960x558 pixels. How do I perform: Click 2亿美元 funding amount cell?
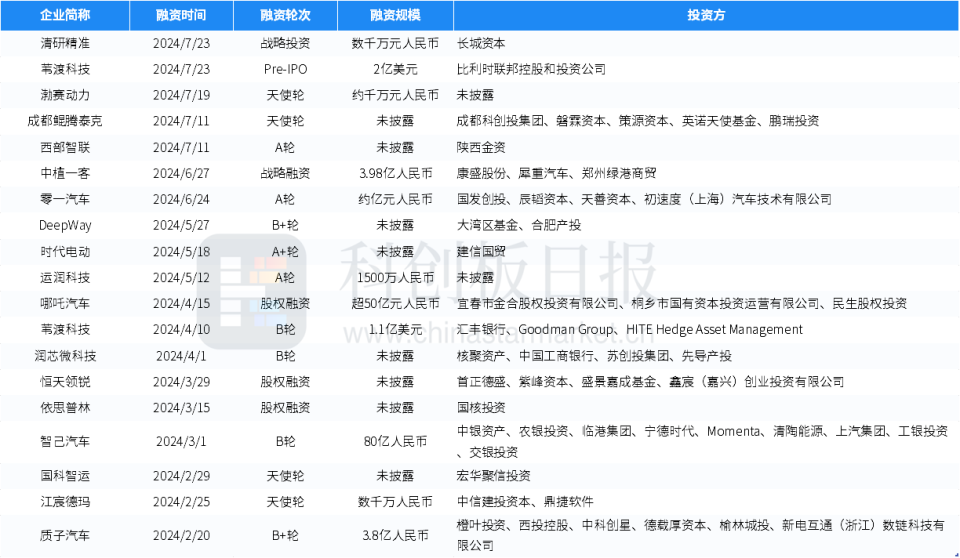click(396, 69)
